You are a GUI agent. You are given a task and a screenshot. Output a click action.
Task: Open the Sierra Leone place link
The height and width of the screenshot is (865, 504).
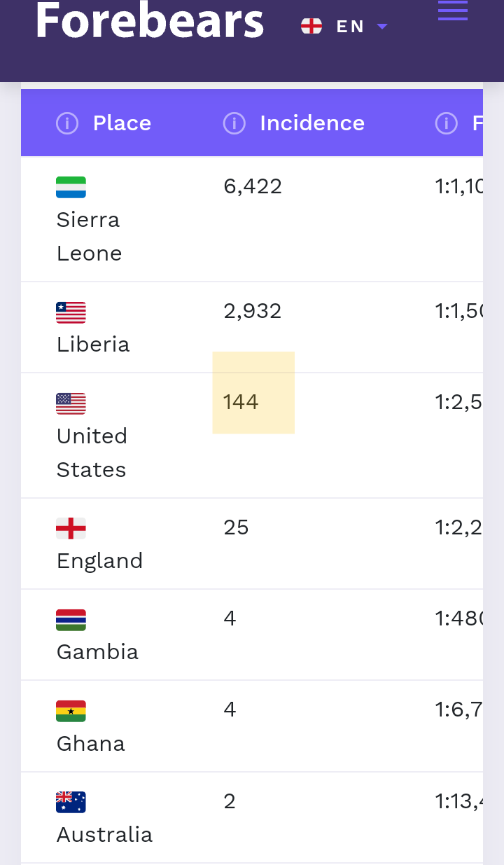89,236
